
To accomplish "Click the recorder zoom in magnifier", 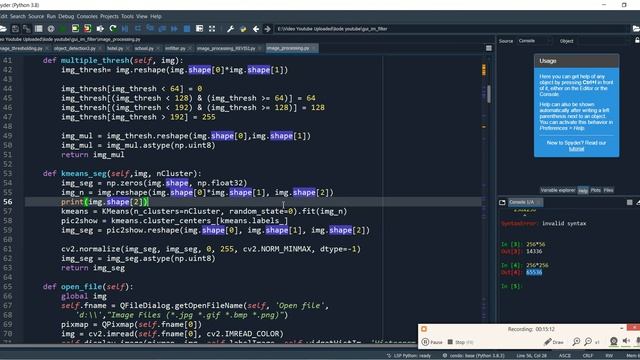I will 576,342.
